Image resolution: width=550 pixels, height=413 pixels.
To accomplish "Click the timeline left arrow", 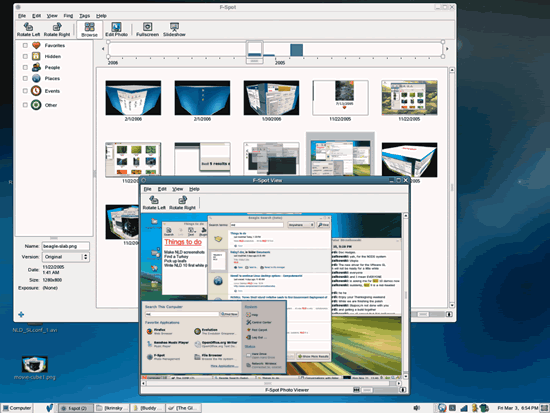I will click(103, 49).
